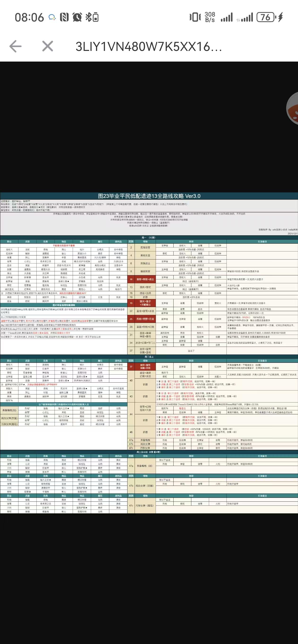
Task: Tap the 图23毕业食用攻略须知 header
Action: [x=64, y=305]
